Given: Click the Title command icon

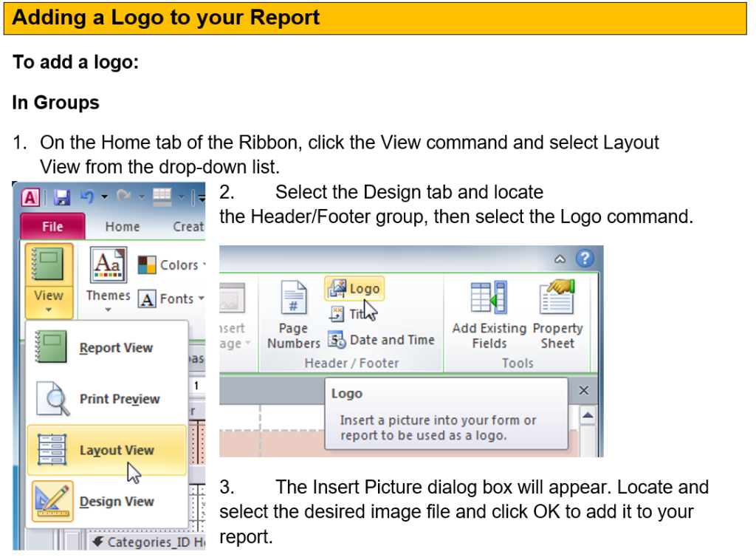Looking at the screenshot, I should click(x=337, y=314).
